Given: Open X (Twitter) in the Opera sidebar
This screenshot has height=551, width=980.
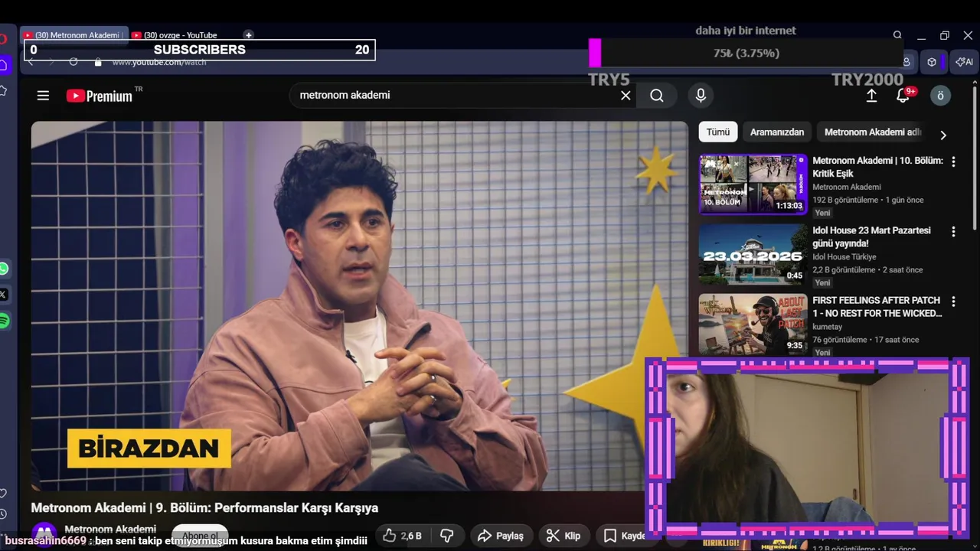Looking at the screenshot, I should (4, 295).
